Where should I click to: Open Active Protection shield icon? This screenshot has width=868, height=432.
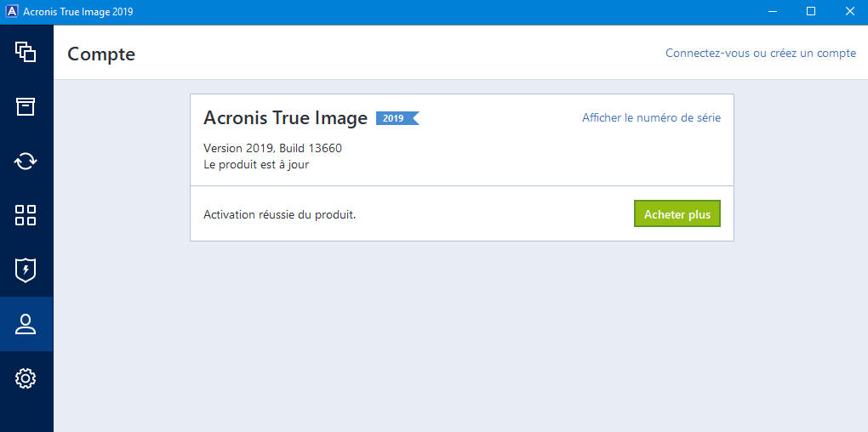(26, 270)
